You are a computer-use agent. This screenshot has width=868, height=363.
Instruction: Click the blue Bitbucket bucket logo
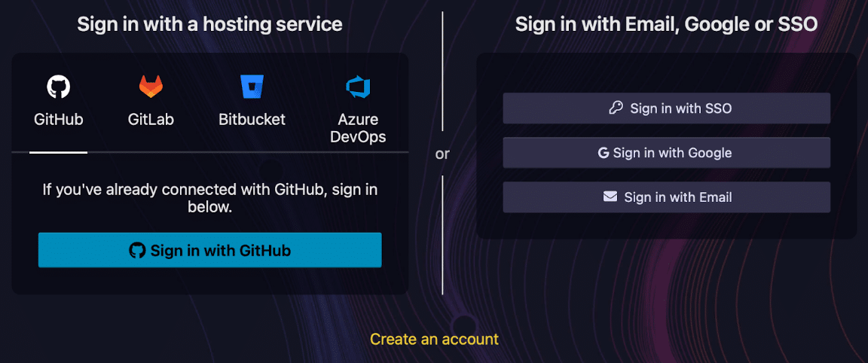tap(252, 87)
